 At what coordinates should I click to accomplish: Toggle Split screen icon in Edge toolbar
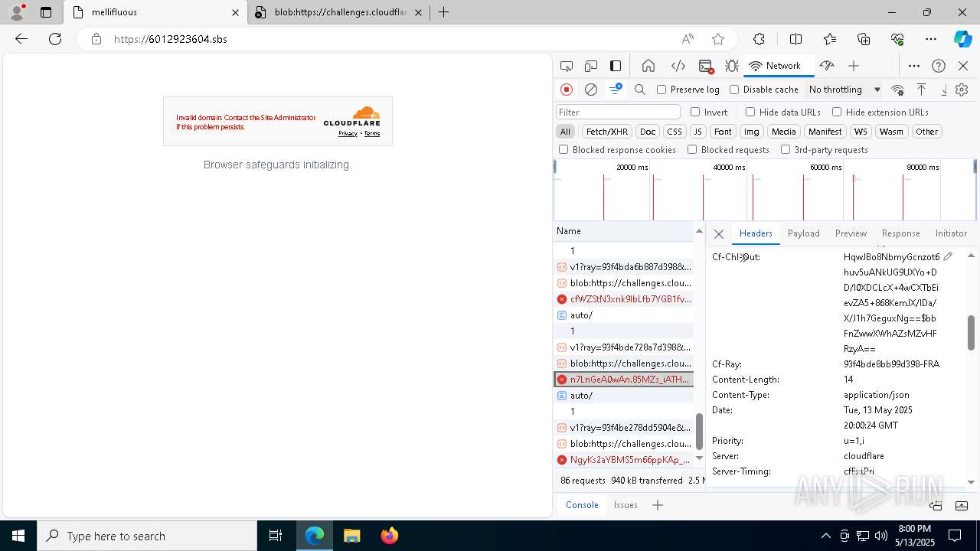795,39
